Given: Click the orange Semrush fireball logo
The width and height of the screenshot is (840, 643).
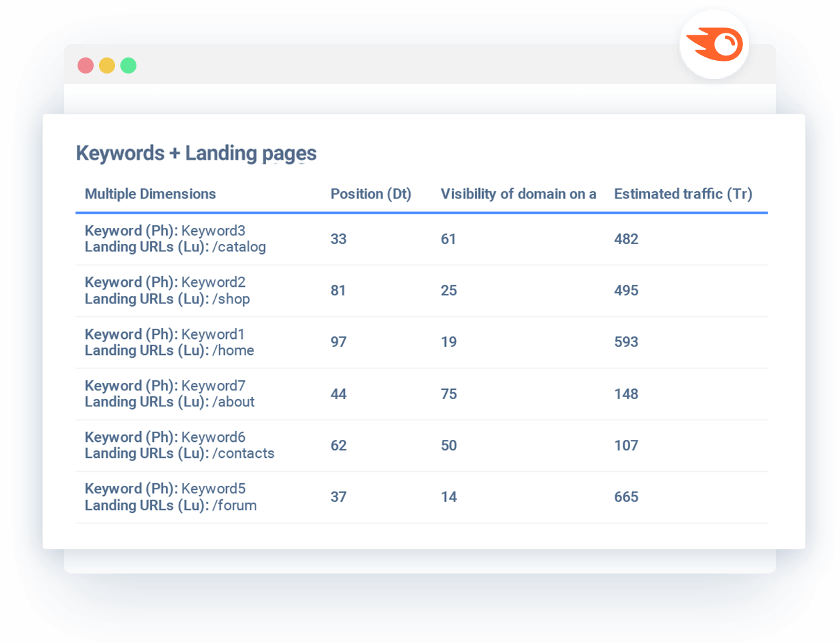Looking at the screenshot, I should coord(714,45).
